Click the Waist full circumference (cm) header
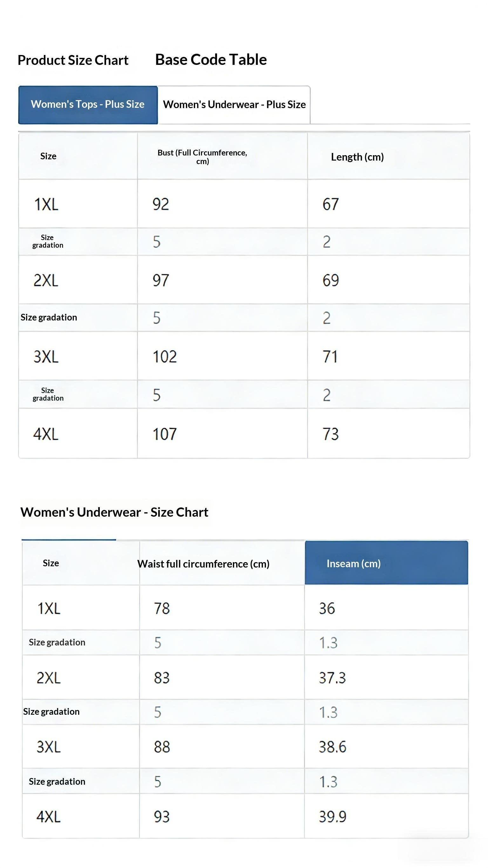Viewport: 488px width, 868px height. [203, 564]
